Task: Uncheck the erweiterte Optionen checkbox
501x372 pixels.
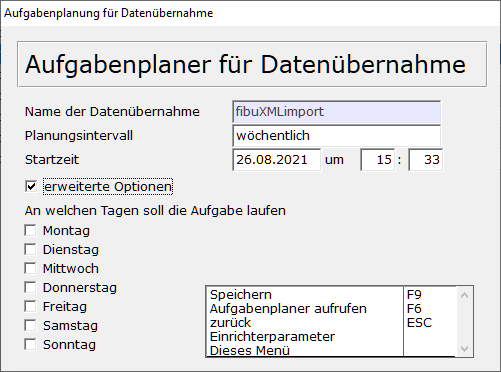Action: point(31,186)
